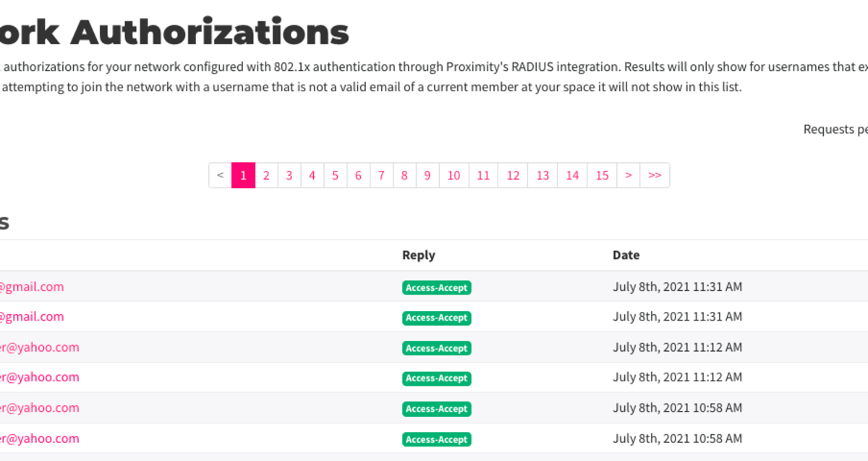Navigate to page 9
This screenshot has height=461, width=868.
tap(427, 175)
